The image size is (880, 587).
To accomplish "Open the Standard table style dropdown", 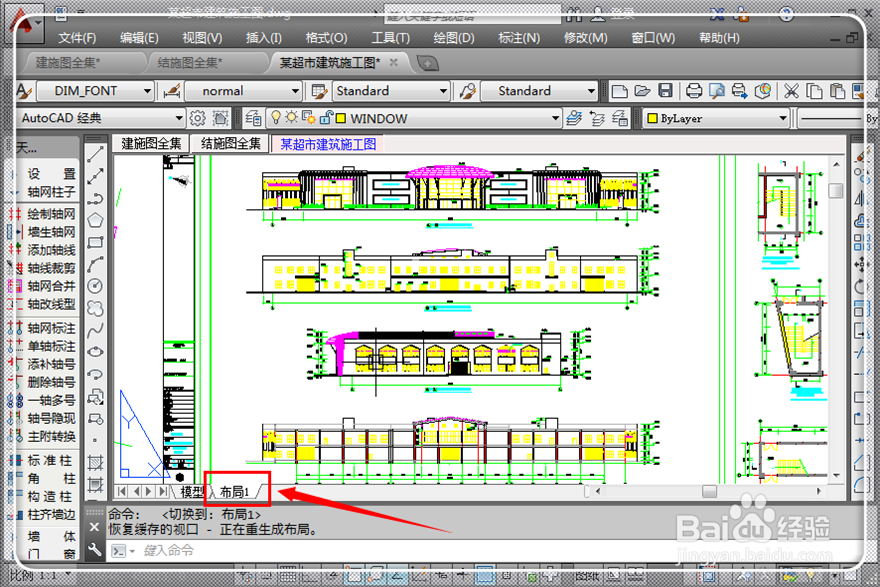I will (x=443, y=91).
